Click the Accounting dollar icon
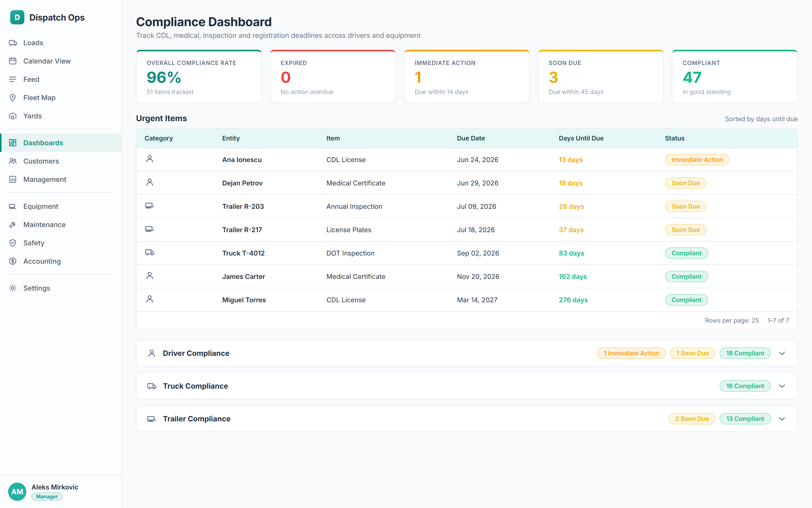 (13, 261)
